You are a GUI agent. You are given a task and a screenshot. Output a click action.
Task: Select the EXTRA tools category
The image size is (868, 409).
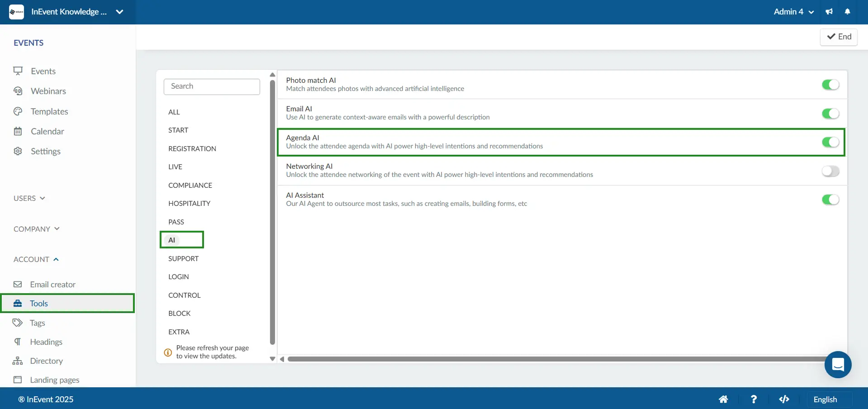(179, 332)
